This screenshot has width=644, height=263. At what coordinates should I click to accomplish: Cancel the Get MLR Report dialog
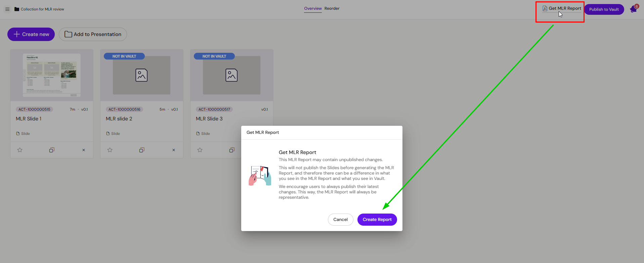point(340,220)
